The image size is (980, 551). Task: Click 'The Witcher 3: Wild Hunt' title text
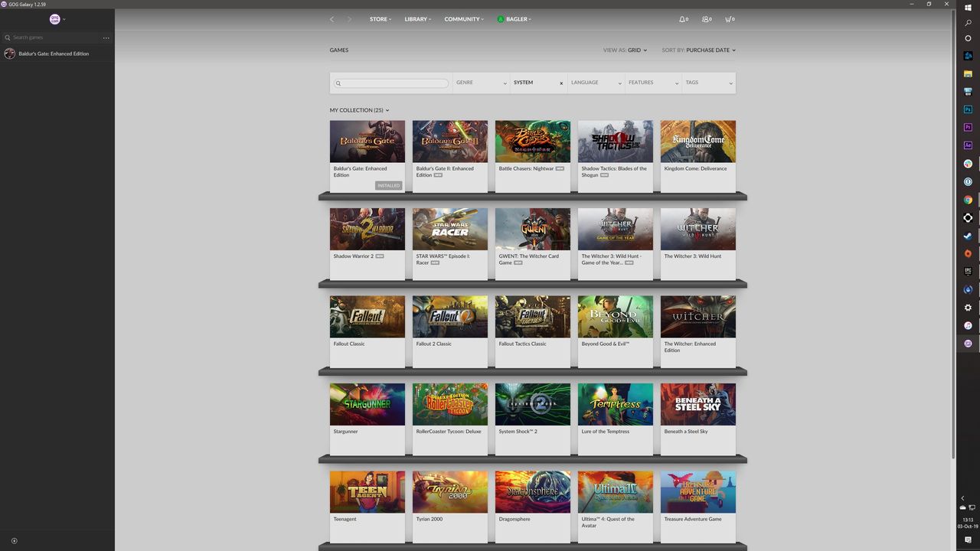coord(693,256)
